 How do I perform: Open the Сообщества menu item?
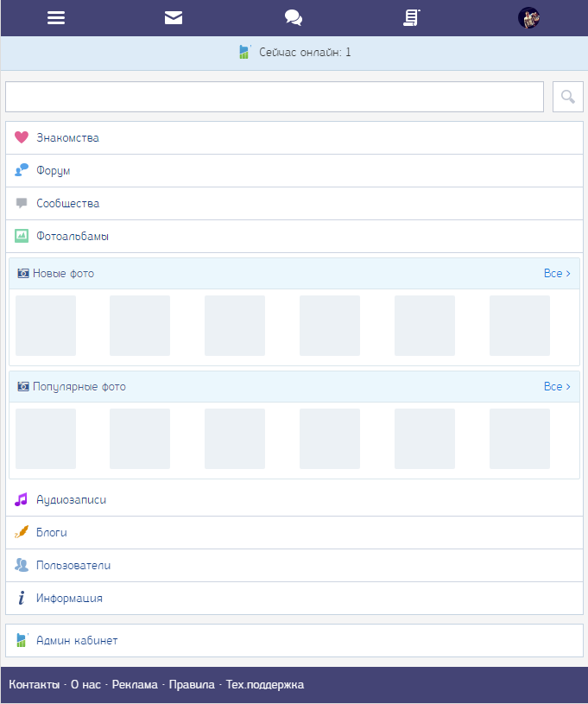67,204
